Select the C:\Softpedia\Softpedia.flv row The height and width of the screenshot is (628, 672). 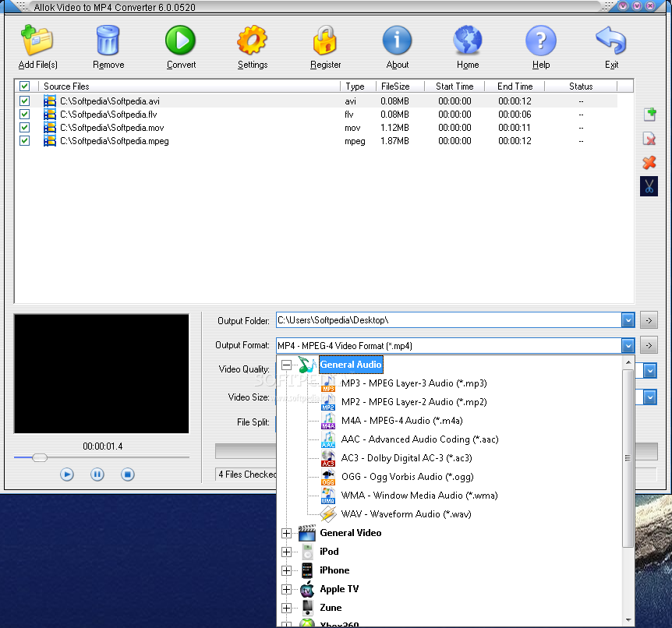pyautogui.click(x=317, y=115)
